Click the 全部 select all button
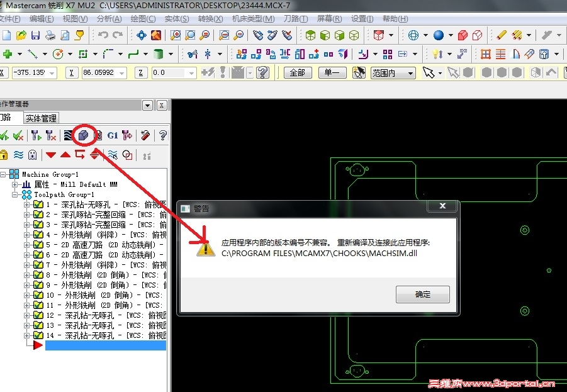The height and width of the screenshot is (392, 567). coord(298,73)
